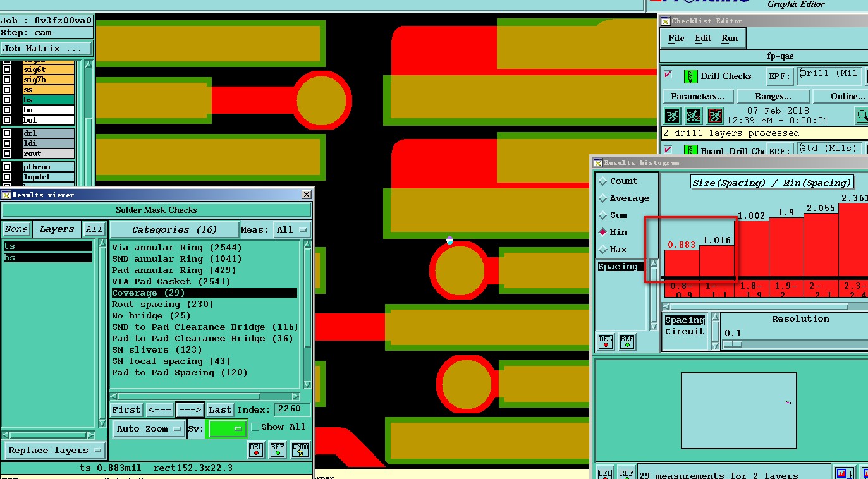Click REF icon beside measurements status text

pos(627,473)
